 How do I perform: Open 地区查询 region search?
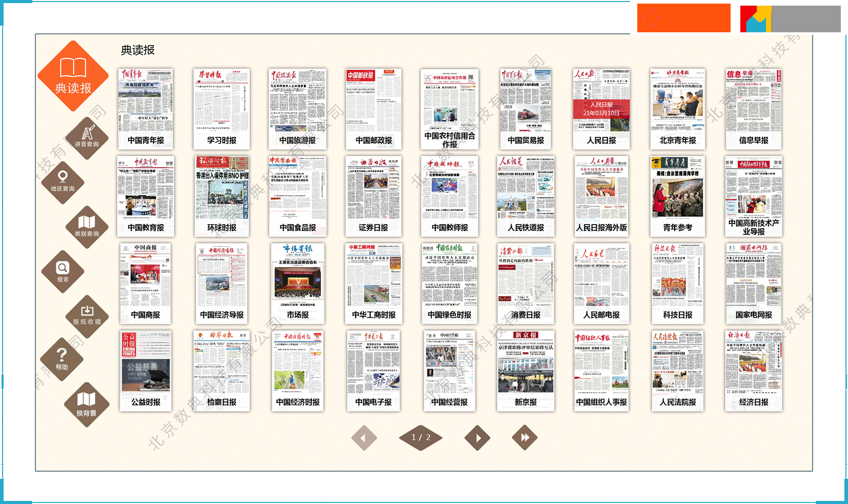coord(63,182)
